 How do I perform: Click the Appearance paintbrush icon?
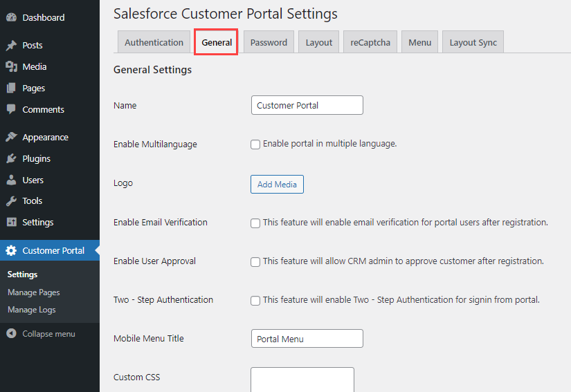pos(11,137)
